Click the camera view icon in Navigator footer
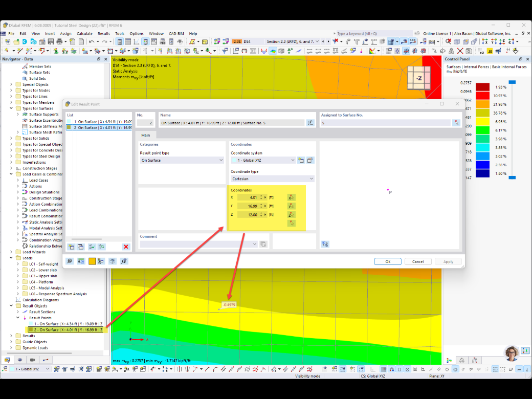Viewport: 532px width, 399px height. 33,360
